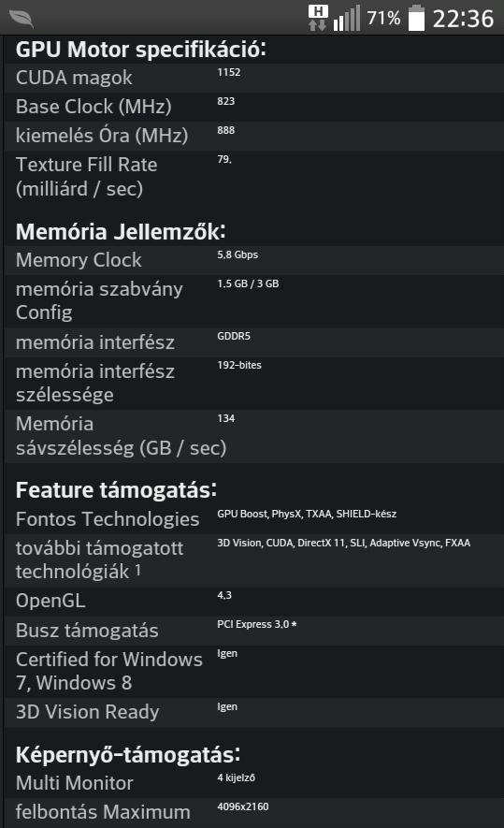The height and width of the screenshot is (828, 504).
Task: Tap the 71% battery percentage
Action: pyautogui.click(x=383, y=19)
